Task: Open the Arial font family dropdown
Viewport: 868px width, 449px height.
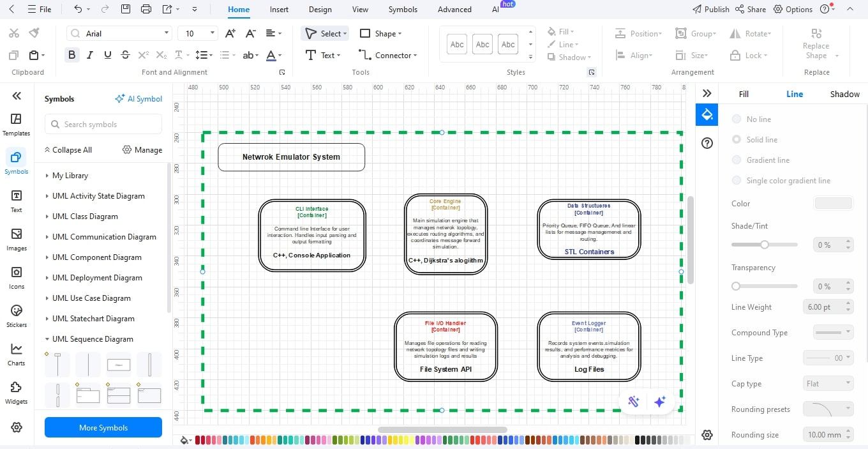Action: click(x=165, y=33)
